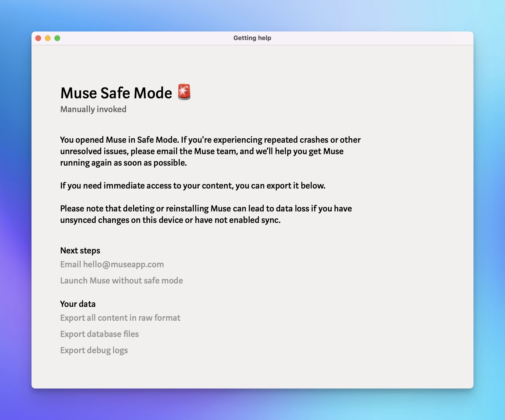
Task: Click the sentence about immediate access to content
Action: coord(193,186)
